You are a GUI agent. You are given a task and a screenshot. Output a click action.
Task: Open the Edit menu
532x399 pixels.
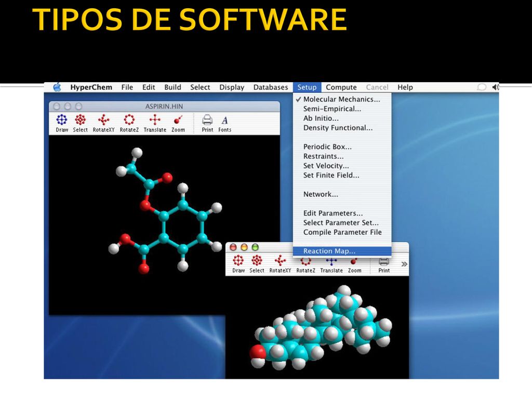pos(148,87)
